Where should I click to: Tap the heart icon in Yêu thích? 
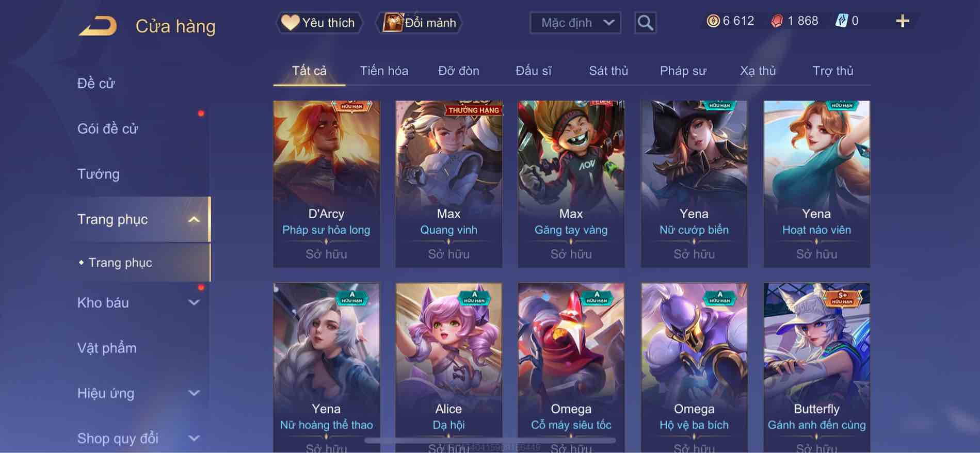[x=290, y=23]
